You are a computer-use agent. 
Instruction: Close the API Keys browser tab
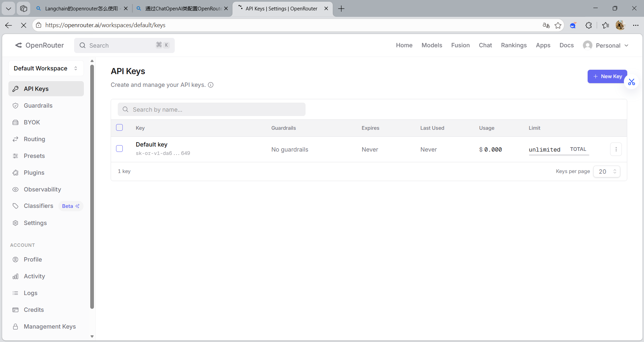pyautogui.click(x=326, y=9)
